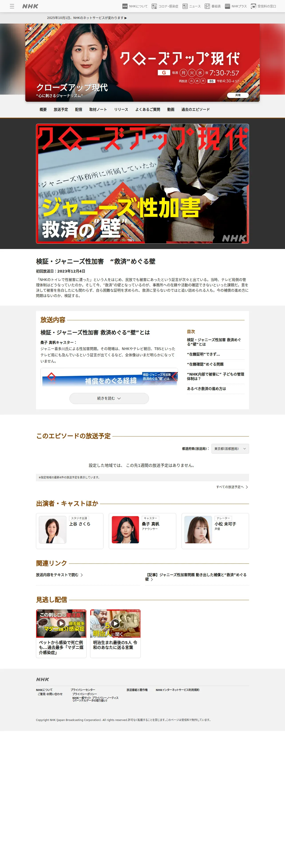Select the 過去のエピソード tab
Viewport: 285px width, 868px height.
(195, 109)
